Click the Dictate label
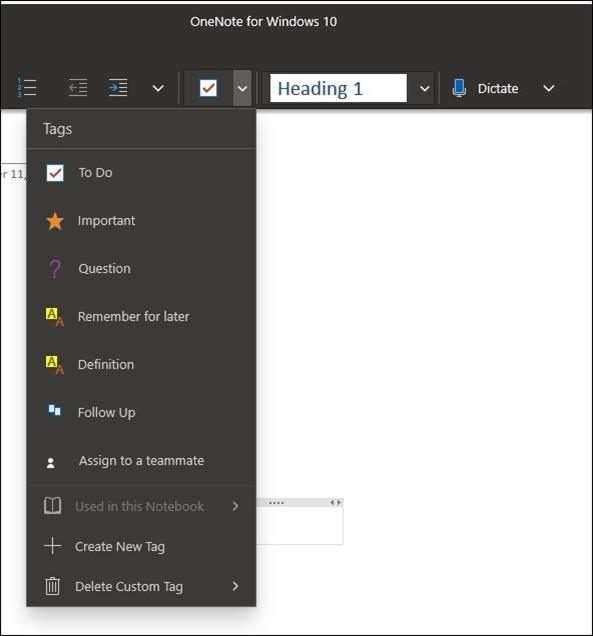Image resolution: width=593 pixels, height=636 pixels. tap(498, 88)
